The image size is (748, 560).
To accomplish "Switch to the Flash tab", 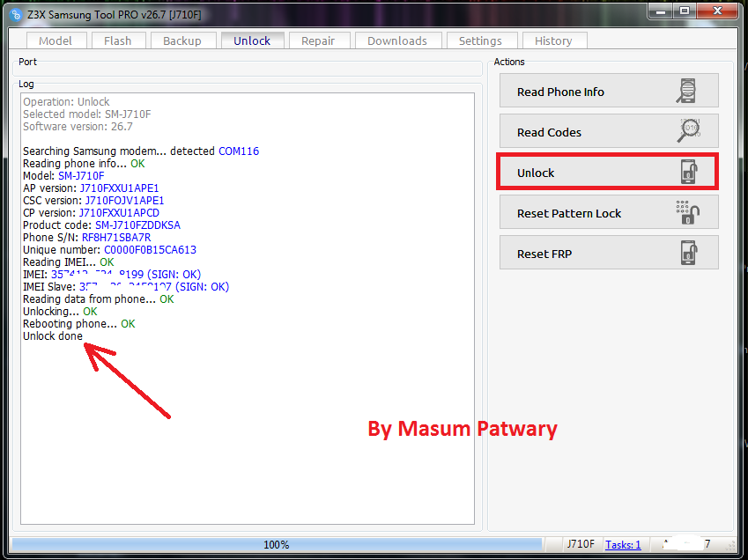I will coord(118,41).
